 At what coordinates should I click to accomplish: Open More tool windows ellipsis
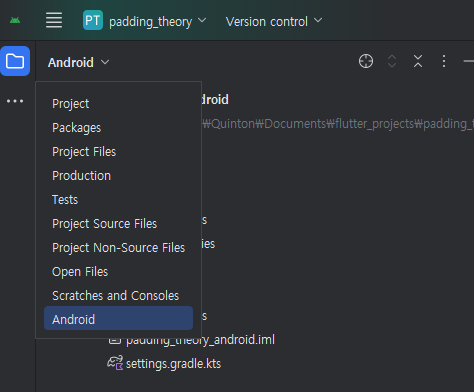pyautogui.click(x=15, y=101)
